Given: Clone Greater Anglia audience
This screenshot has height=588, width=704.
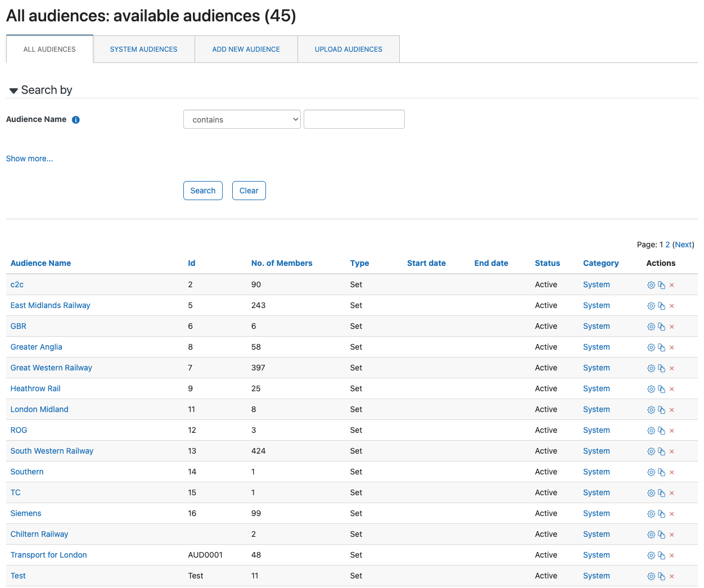Looking at the screenshot, I should point(662,347).
